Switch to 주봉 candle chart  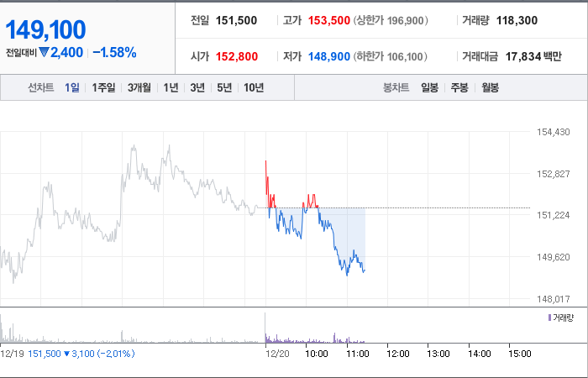pos(459,87)
